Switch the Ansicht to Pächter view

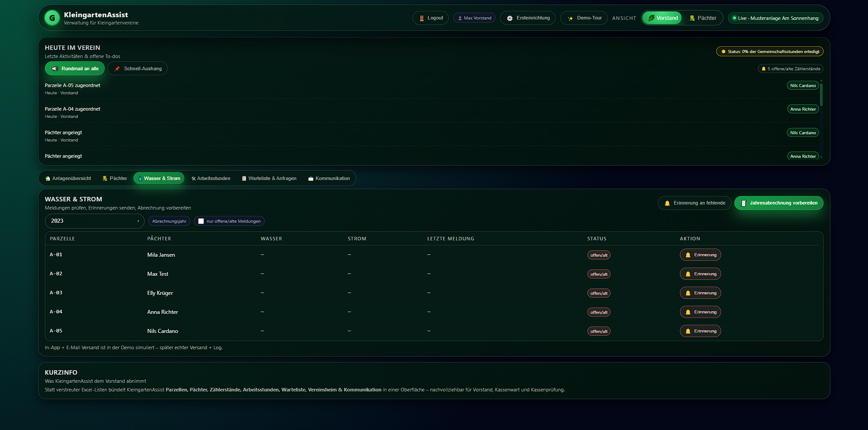[703, 18]
